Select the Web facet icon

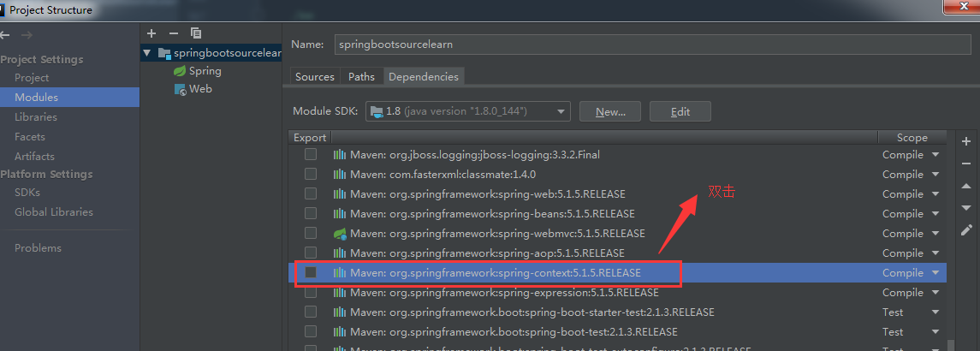(180, 90)
